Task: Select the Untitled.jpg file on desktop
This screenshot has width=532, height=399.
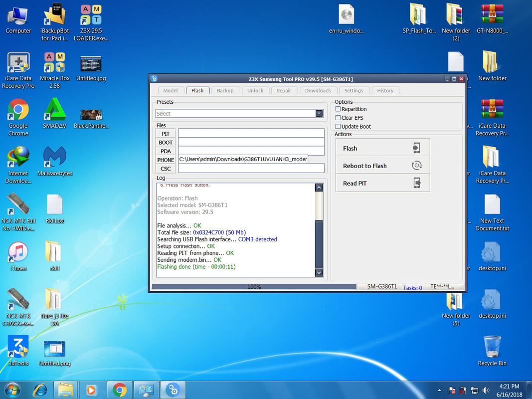Action: 91,68
